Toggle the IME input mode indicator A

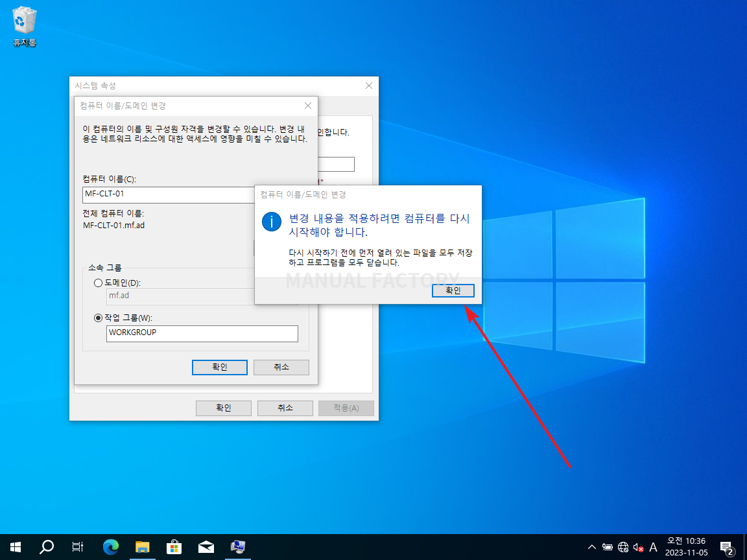[x=654, y=547]
